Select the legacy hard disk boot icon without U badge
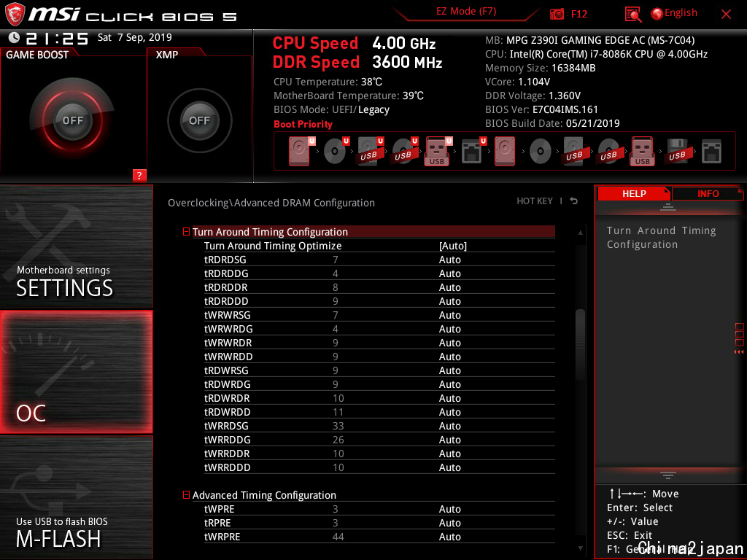Screen dimensions: 747x560 tap(505, 151)
